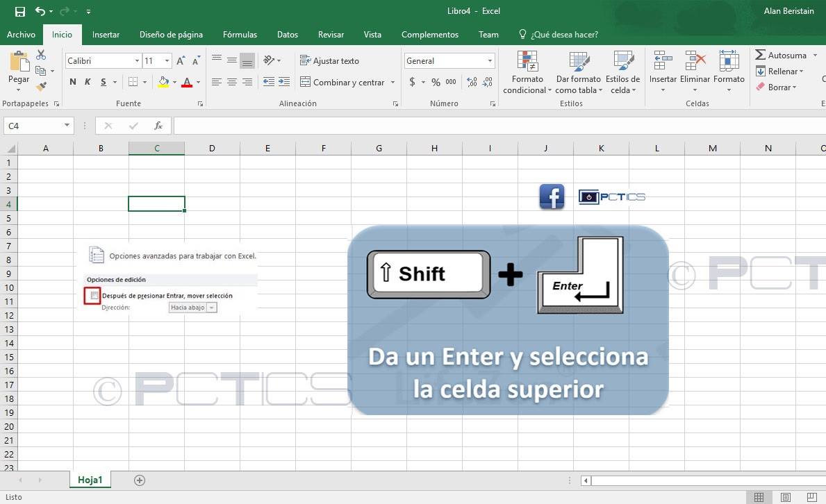Click the cell borders icon

(x=133, y=82)
